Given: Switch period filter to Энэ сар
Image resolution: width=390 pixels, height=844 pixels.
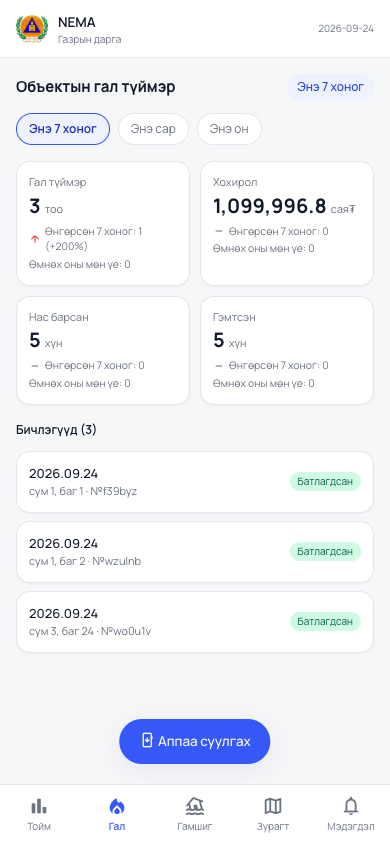Looking at the screenshot, I should coord(153,129).
